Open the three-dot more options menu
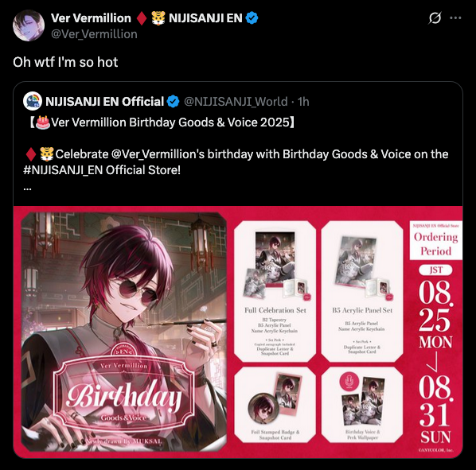 455,17
